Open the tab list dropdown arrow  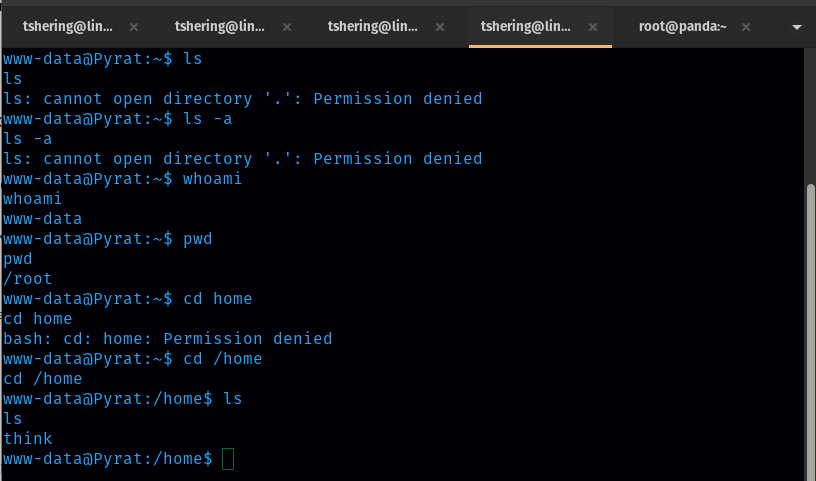click(797, 27)
